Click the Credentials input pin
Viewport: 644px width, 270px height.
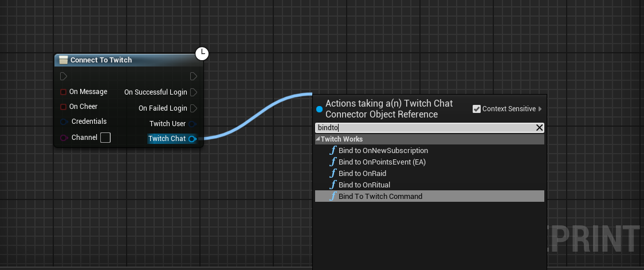pyautogui.click(x=64, y=122)
